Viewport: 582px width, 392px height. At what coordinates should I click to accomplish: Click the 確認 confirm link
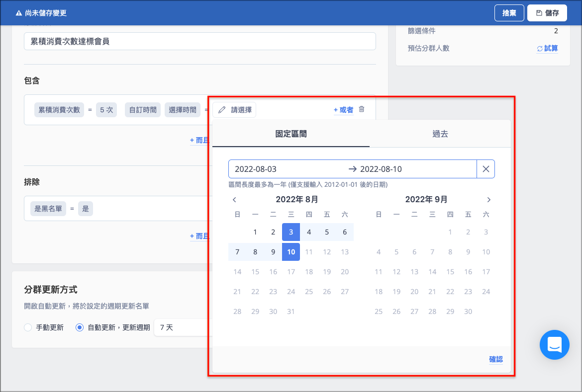point(496,359)
